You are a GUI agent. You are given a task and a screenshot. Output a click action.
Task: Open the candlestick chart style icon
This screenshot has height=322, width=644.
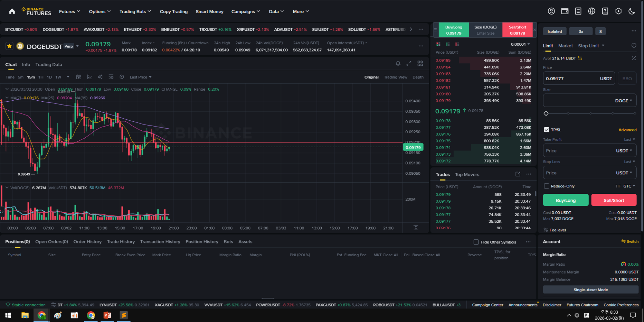tap(100, 77)
